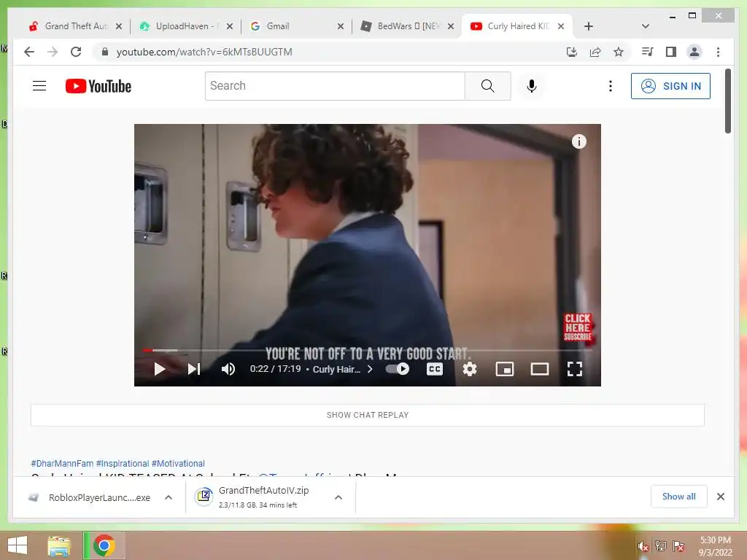
Task: Click the Chrome taskbar icon
Action: point(104,545)
